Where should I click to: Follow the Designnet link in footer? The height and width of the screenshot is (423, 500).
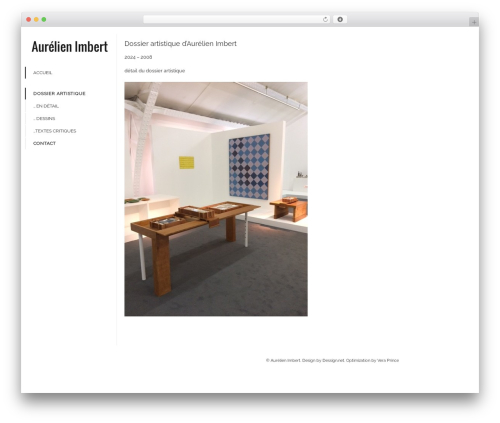click(x=333, y=360)
